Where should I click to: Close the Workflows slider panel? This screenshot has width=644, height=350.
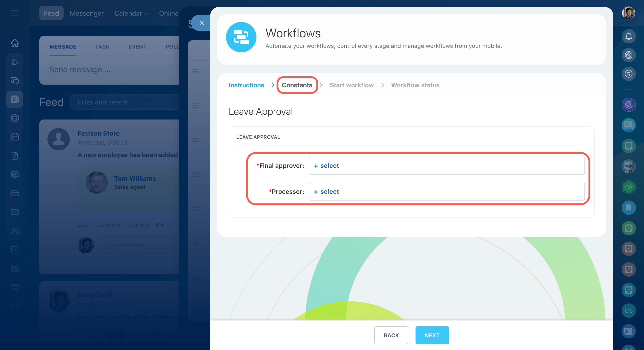pyautogui.click(x=201, y=23)
